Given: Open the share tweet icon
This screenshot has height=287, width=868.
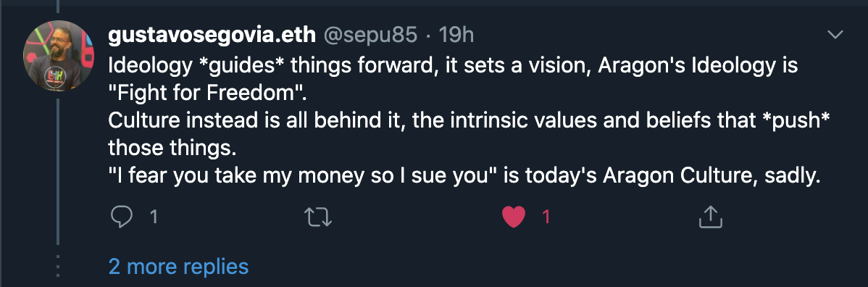Looking at the screenshot, I should 711,217.
